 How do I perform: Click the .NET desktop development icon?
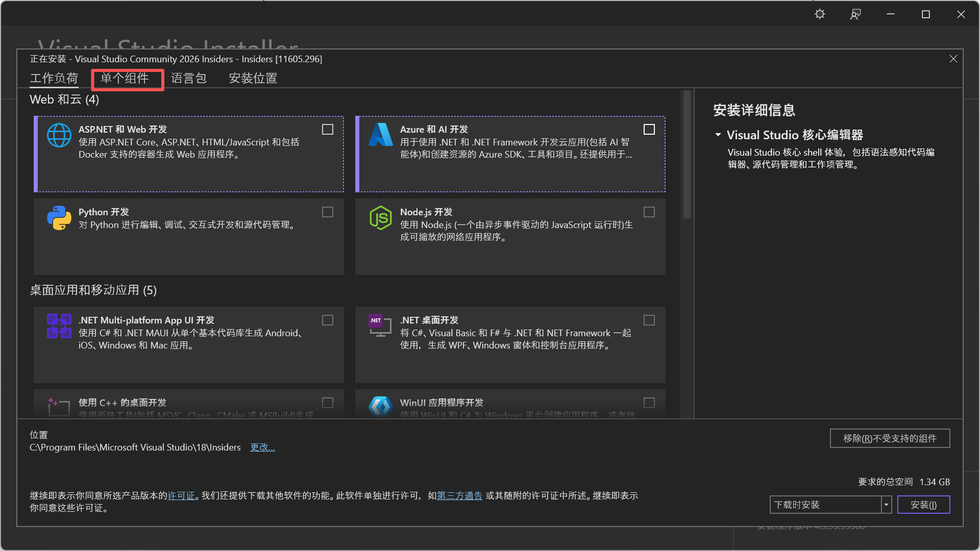click(380, 325)
